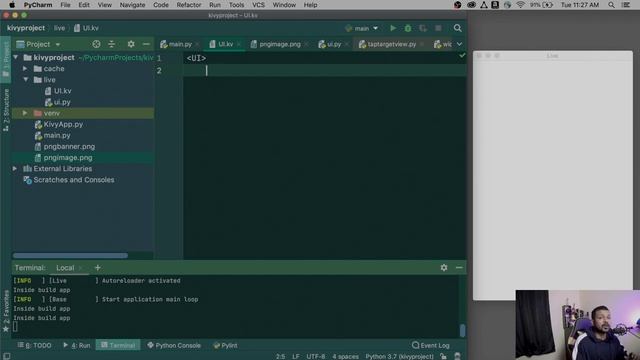The width and height of the screenshot is (640, 360).
Task: Add a new terminal session
Action: (x=98, y=268)
